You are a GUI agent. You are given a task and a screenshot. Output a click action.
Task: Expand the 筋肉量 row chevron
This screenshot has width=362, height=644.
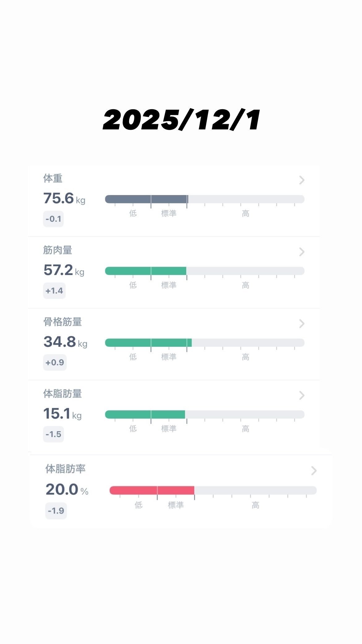coord(302,252)
